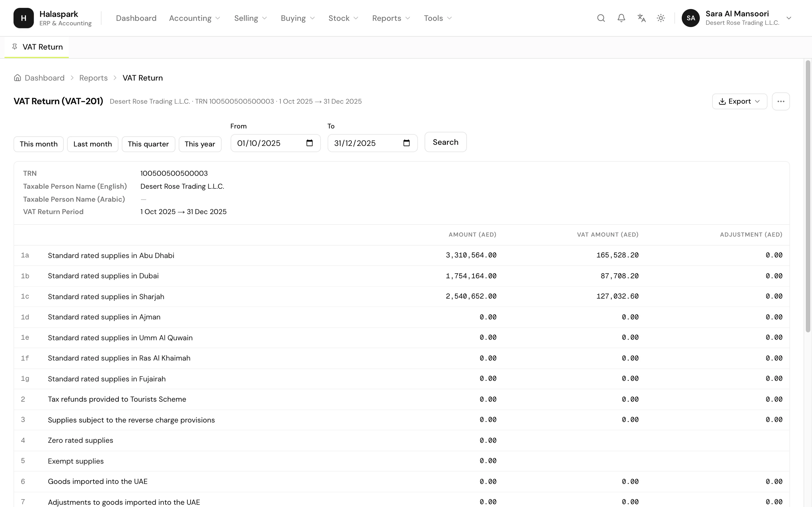The width and height of the screenshot is (812, 507).
Task: Click the Halaspark logo
Action: 23,18
